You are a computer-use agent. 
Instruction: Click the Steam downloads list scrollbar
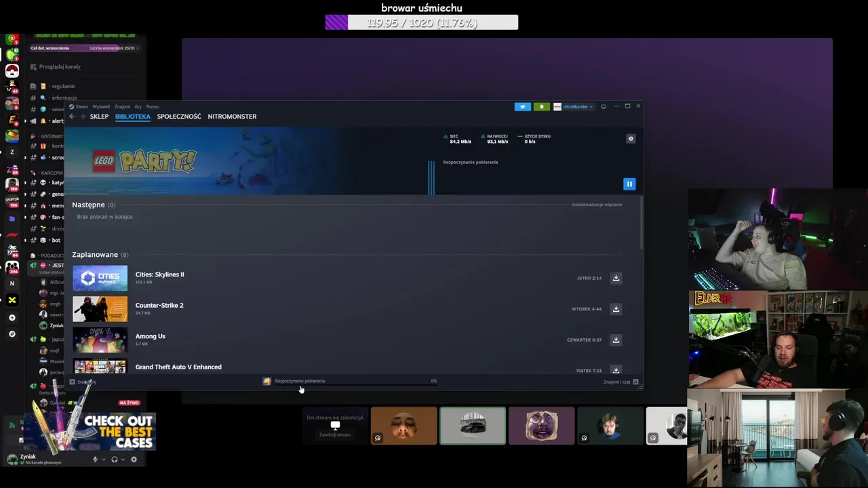[641, 222]
